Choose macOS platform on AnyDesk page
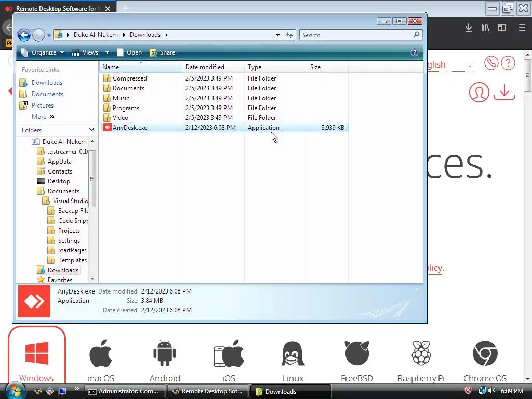The height and width of the screenshot is (399, 532). [101, 361]
